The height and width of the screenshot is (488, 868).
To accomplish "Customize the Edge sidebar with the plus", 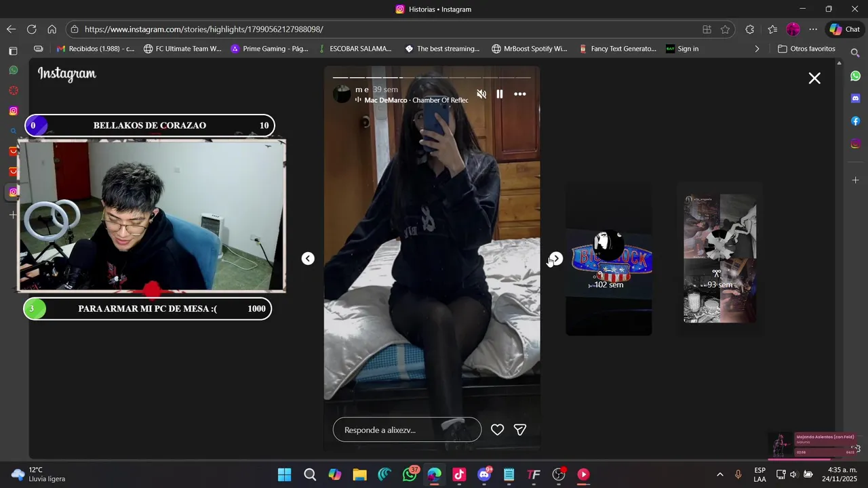I will 855,180.
